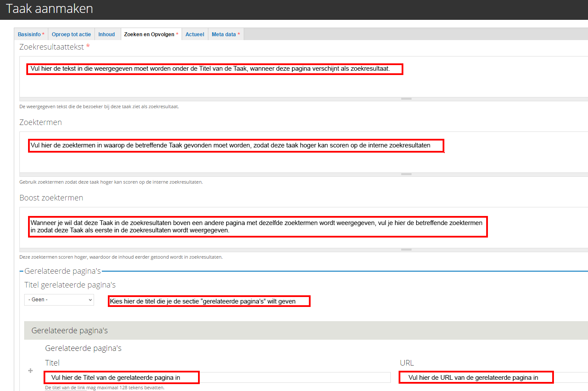Open the Oproep tot actie tab

click(71, 34)
